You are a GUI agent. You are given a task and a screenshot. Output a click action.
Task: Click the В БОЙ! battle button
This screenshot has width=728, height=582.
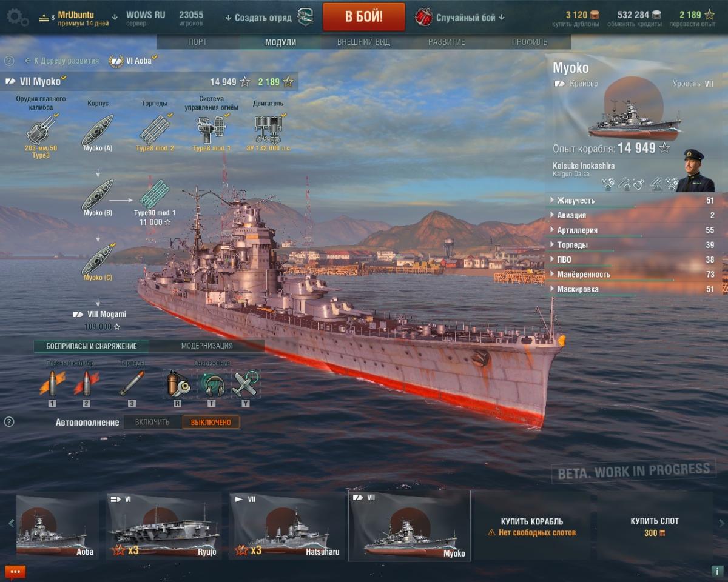tap(364, 16)
